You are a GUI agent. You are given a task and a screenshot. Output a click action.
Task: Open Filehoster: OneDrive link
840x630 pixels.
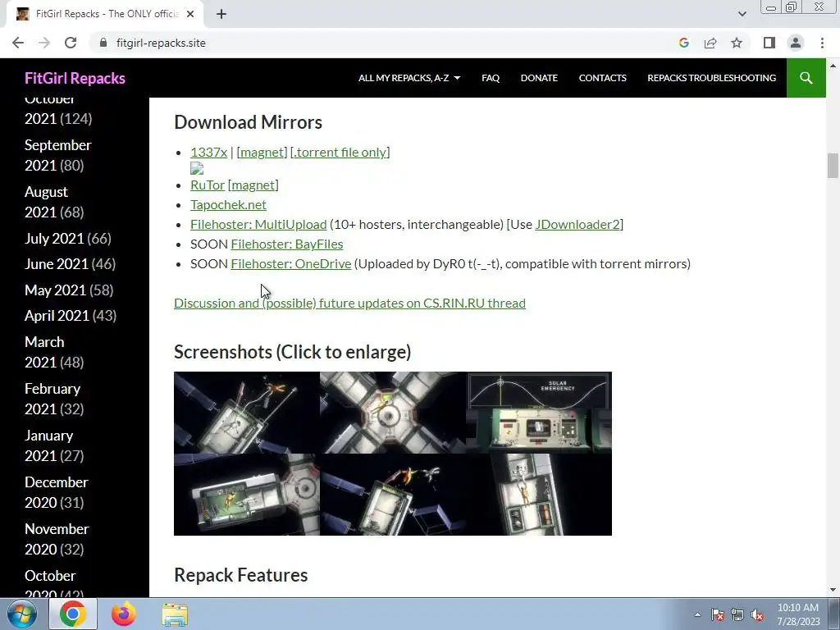click(x=291, y=264)
